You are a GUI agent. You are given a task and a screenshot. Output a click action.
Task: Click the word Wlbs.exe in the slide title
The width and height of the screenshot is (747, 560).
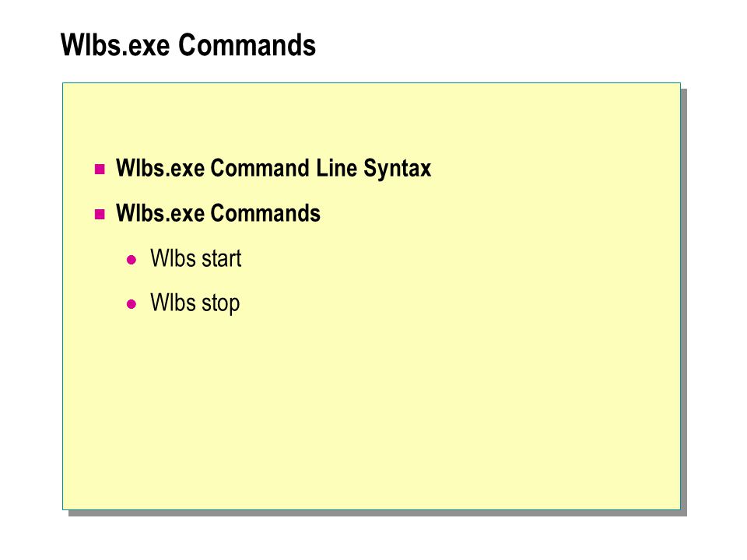115,45
